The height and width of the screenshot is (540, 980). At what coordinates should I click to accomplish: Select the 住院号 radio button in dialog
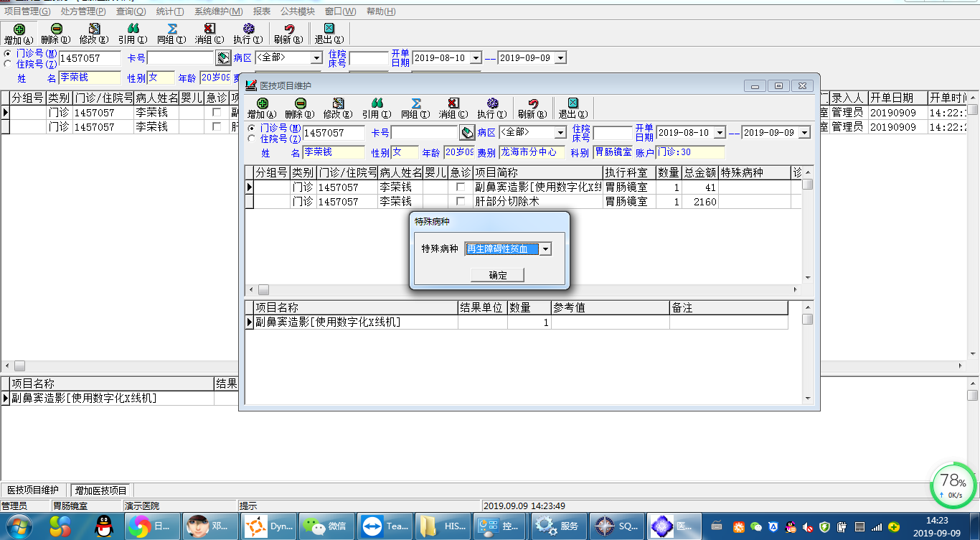coord(251,139)
